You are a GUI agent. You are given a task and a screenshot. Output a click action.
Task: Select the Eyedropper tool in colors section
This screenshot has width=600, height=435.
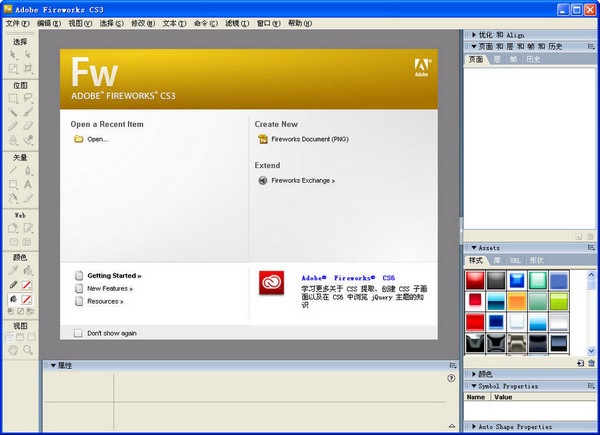coord(13,270)
